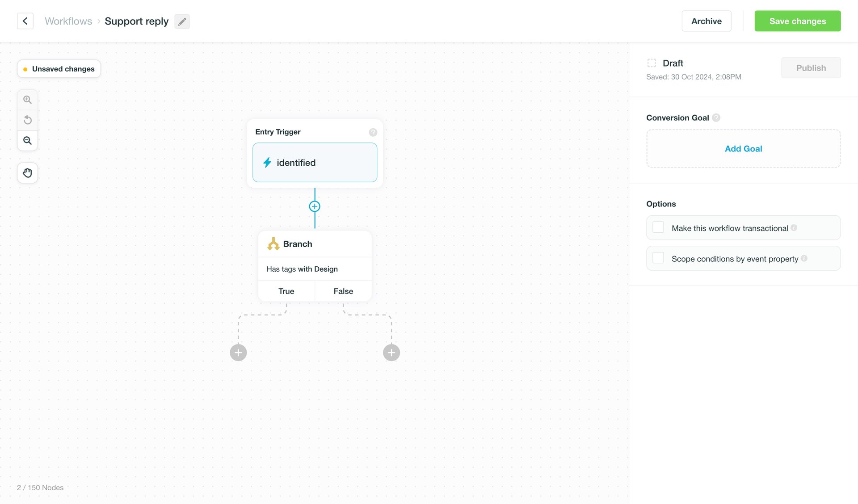Select the identified entry trigger node

(315, 162)
